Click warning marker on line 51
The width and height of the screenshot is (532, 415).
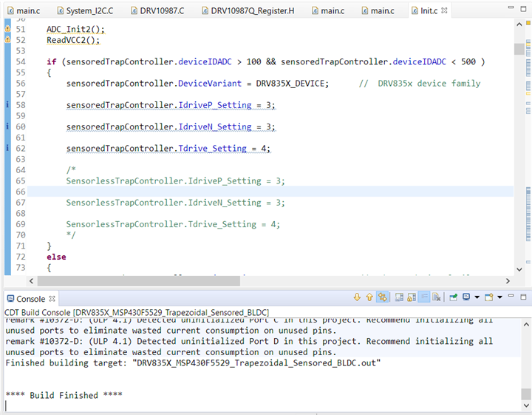7,29
